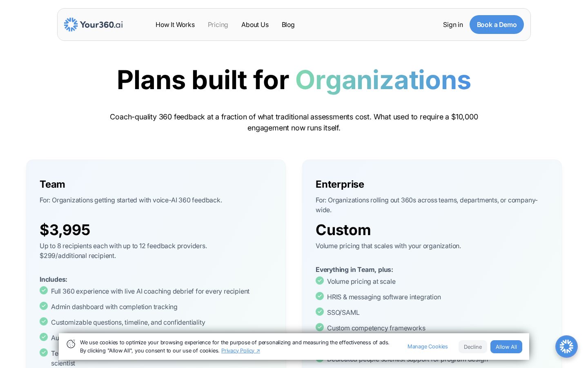The height and width of the screenshot is (368, 588).
Task: Visit the Blog from the navbar
Action: click(x=288, y=25)
